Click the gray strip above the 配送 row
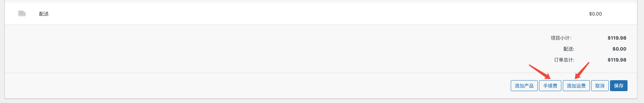 point(300,1)
